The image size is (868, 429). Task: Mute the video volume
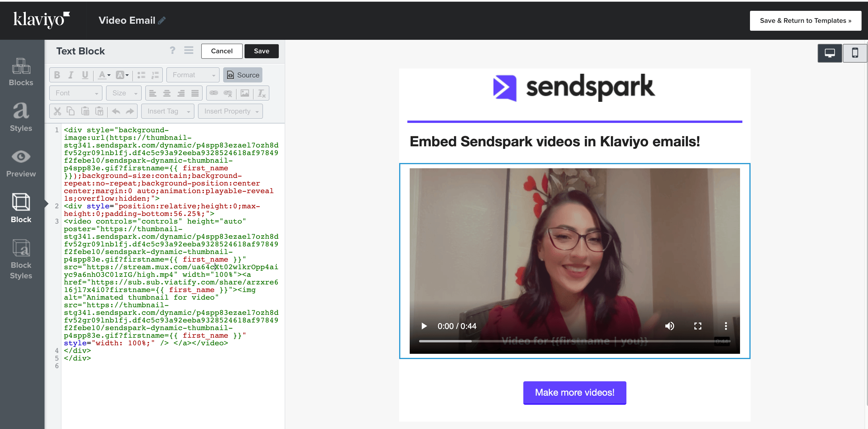(669, 326)
